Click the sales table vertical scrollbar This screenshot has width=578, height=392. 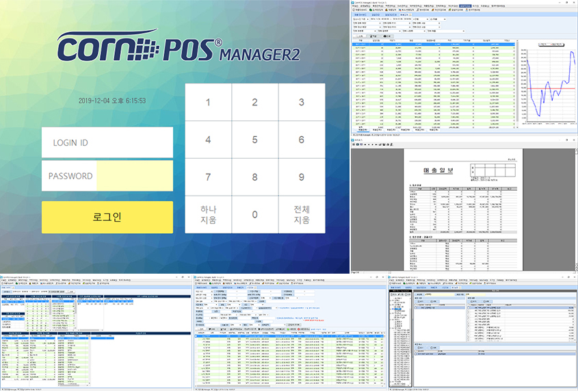(517, 83)
